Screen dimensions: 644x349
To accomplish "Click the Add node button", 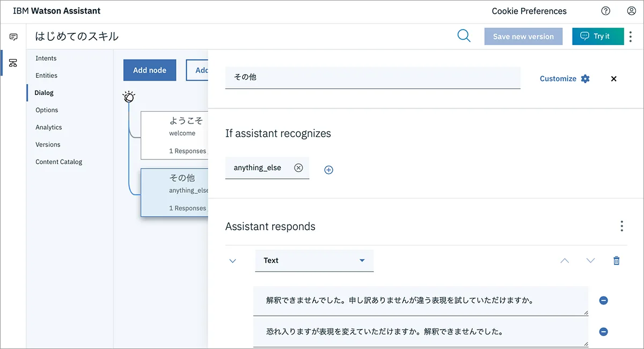I will [x=150, y=70].
